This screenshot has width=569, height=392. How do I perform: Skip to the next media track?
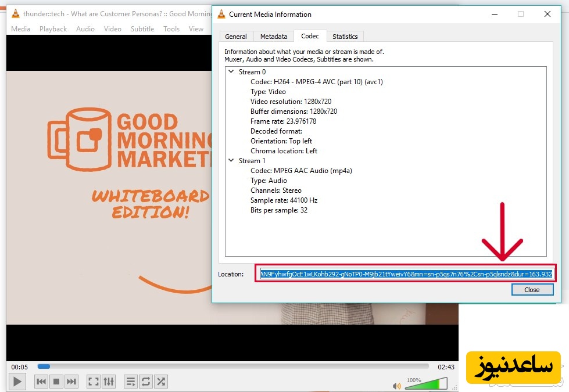[71, 382]
